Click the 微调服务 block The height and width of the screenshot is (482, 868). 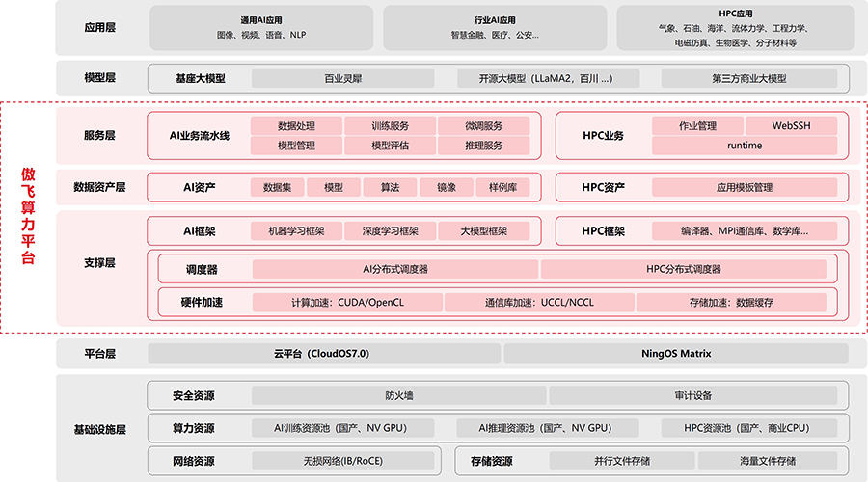483,126
